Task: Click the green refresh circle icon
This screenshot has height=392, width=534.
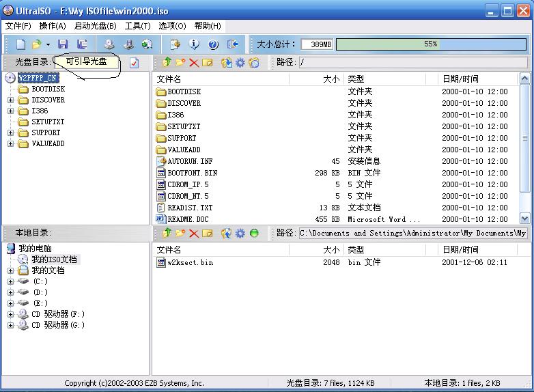Action: tap(254, 234)
